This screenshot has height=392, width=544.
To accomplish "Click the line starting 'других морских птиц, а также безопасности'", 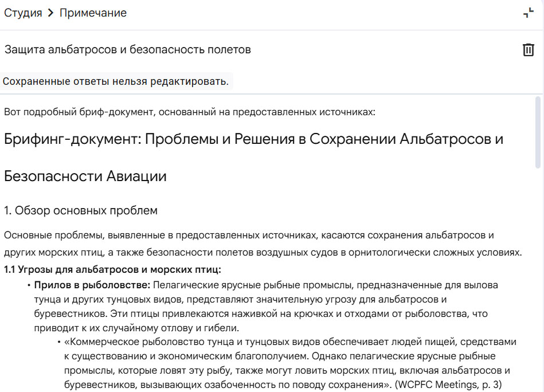I will click(263, 253).
